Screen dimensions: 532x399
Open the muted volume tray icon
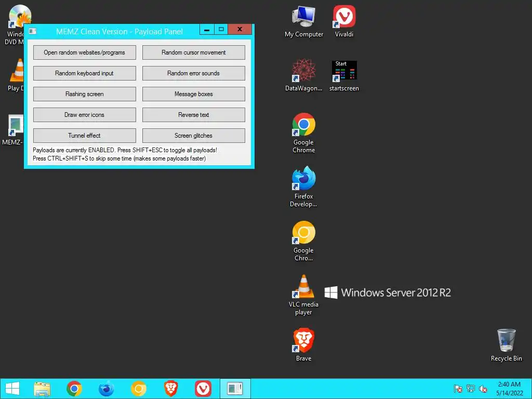click(483, 389)
